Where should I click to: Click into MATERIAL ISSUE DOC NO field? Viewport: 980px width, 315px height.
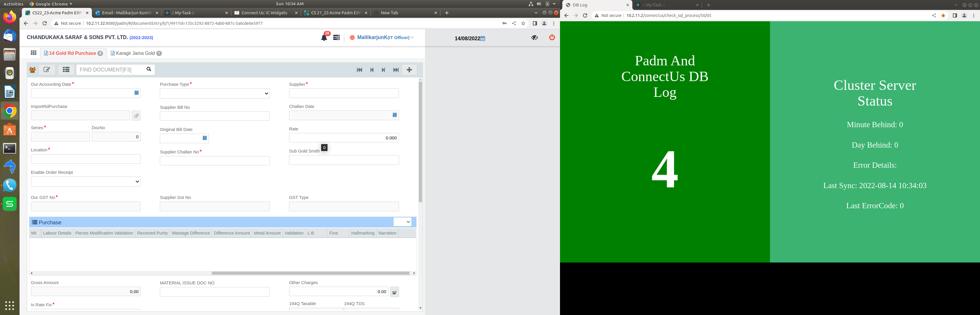click(x=215, y=292)
